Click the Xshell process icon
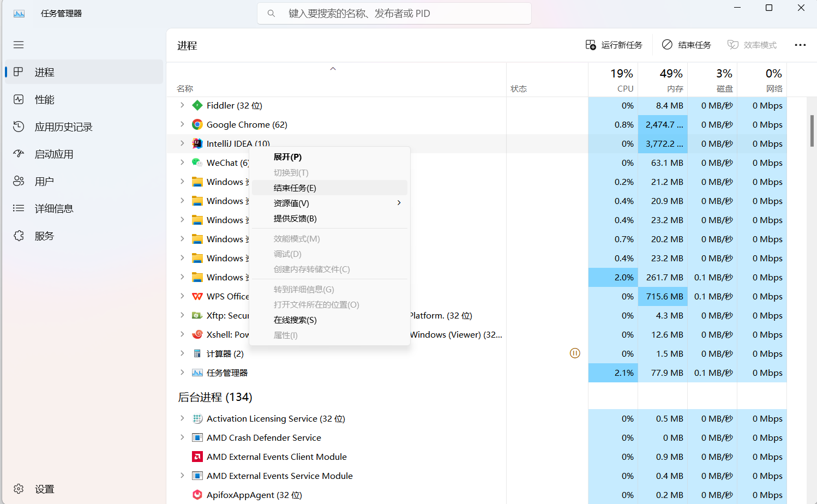The height and width of the screenshot is (504, 817). pyautogui.click(x=197, y=334)
